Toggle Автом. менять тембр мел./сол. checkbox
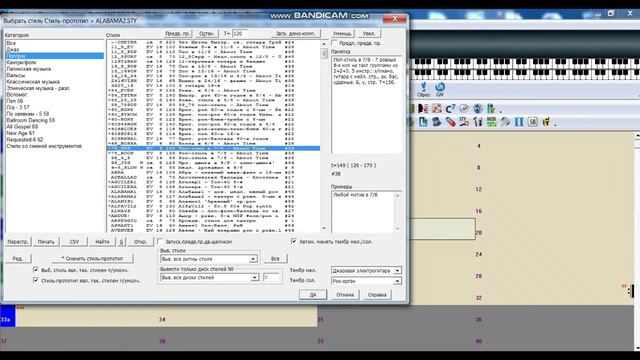Image resolution: width=640 pixels, height=360 pixels. (x=294, y=241)
